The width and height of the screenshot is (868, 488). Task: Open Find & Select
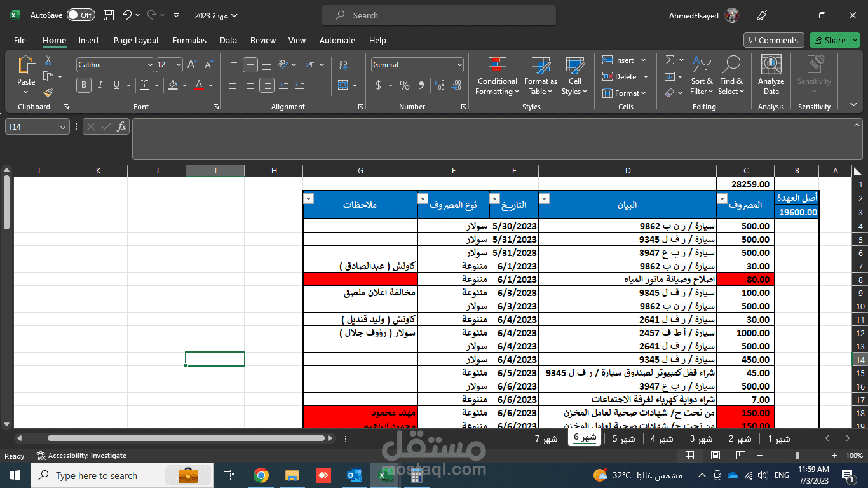(x=731, y=76)
